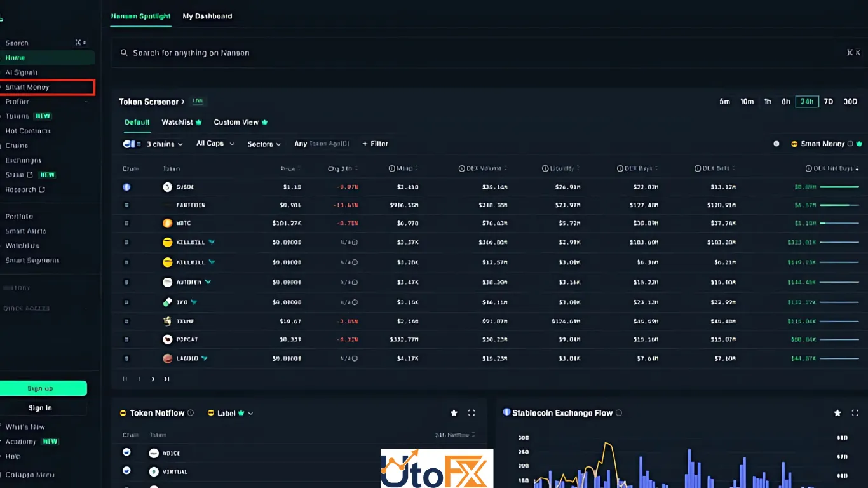Open Hot Contracts in the sidebar
The height and width of the screenshot is (488, 868).
tap(28, 131)
